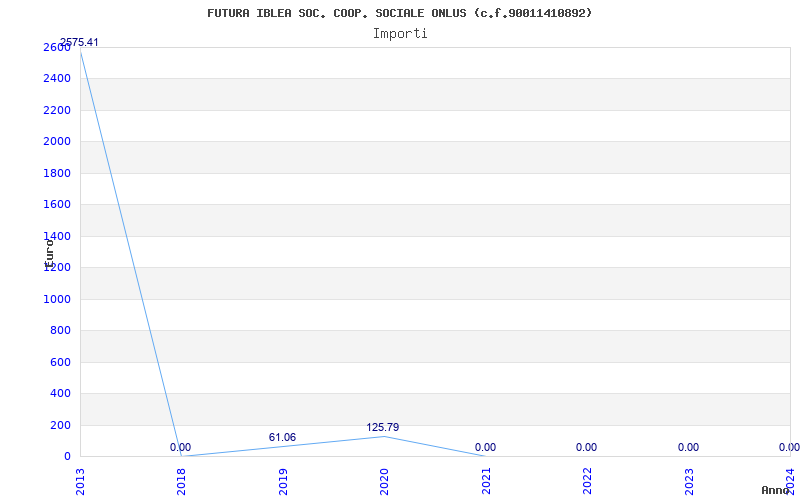Click the 2000 y-axis tick label
800x500 pixels.
(57, 141)
